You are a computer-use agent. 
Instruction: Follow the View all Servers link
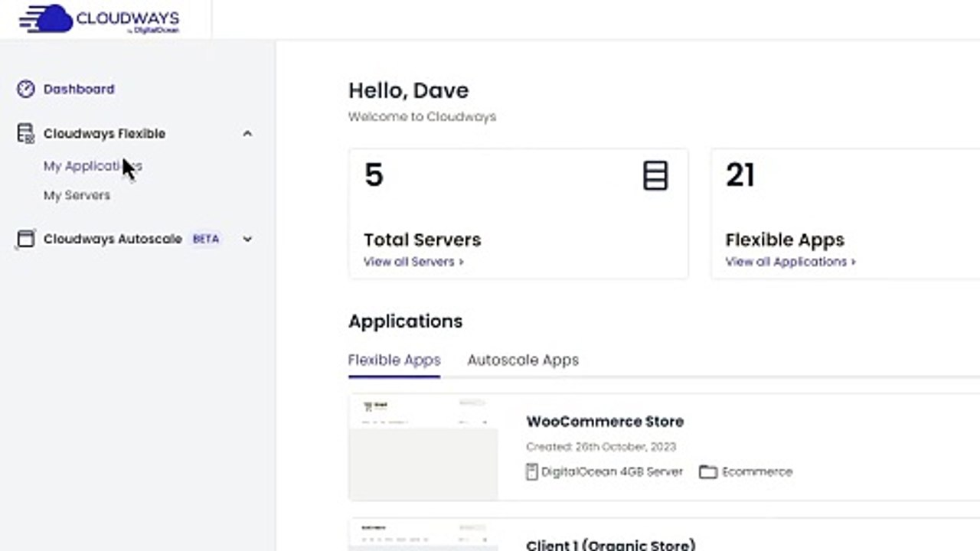[x=413, y=262]
